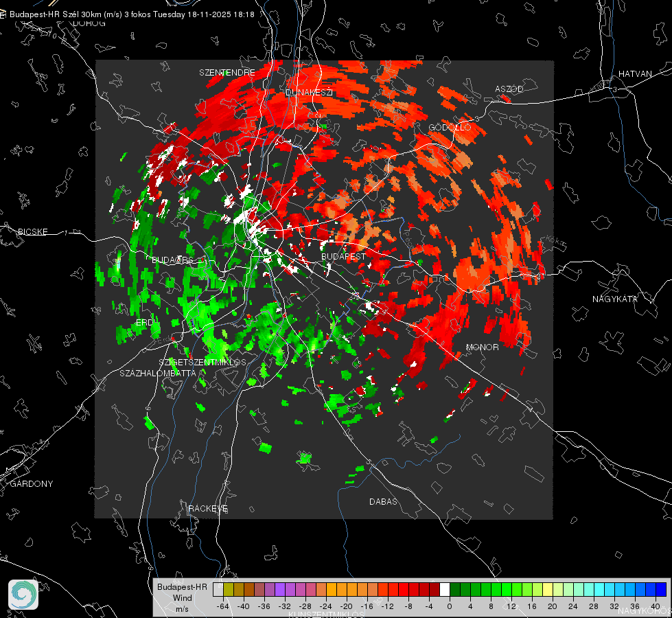The height and width of the screenshot is (618, 672).
Task: Click the DABAS town label
Action: point(383,501)
